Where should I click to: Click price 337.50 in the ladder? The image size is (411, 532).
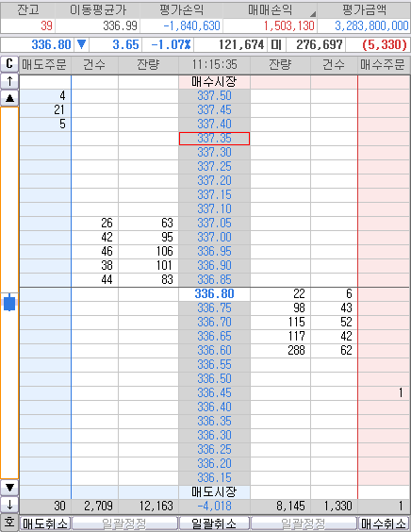pyautogui.click(x=214, y=96)
